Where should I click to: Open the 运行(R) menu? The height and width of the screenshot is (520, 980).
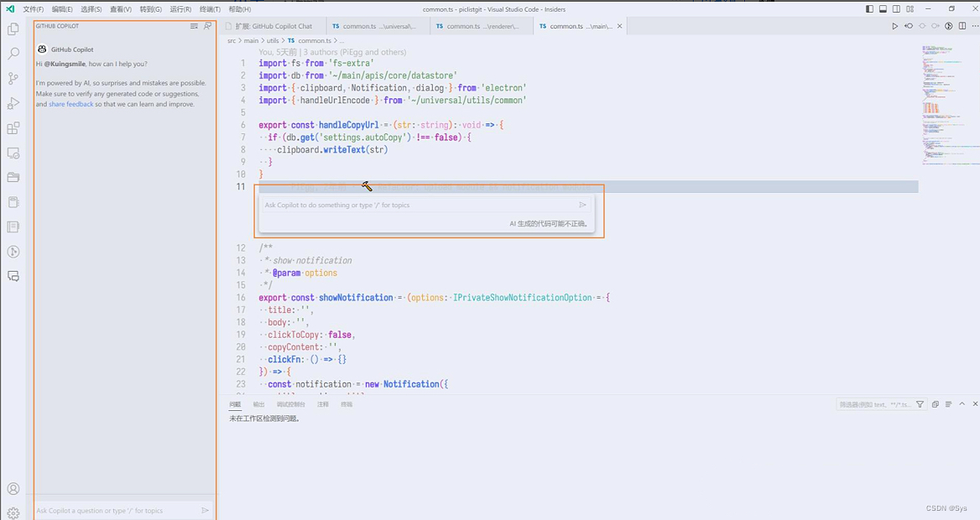(180, 9)
